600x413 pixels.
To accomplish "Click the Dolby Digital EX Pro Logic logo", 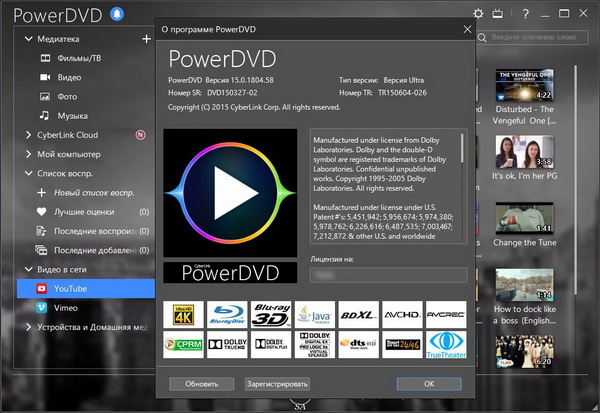I will tap(315, 344).
